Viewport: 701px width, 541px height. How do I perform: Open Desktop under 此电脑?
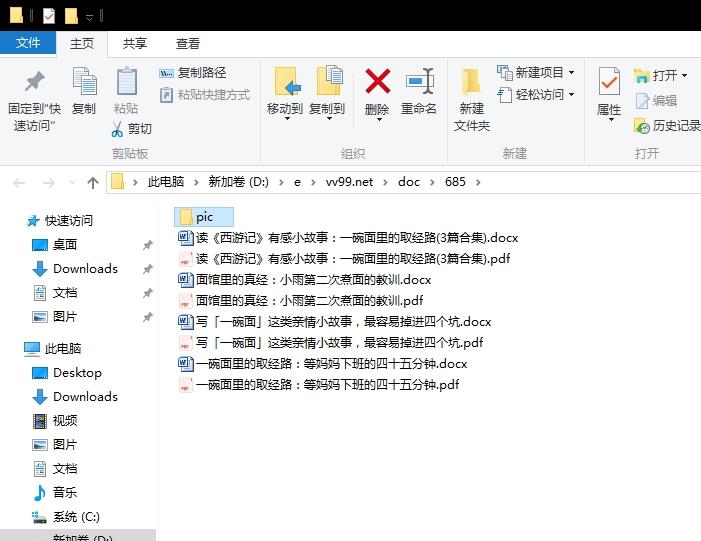coord(67,372)
